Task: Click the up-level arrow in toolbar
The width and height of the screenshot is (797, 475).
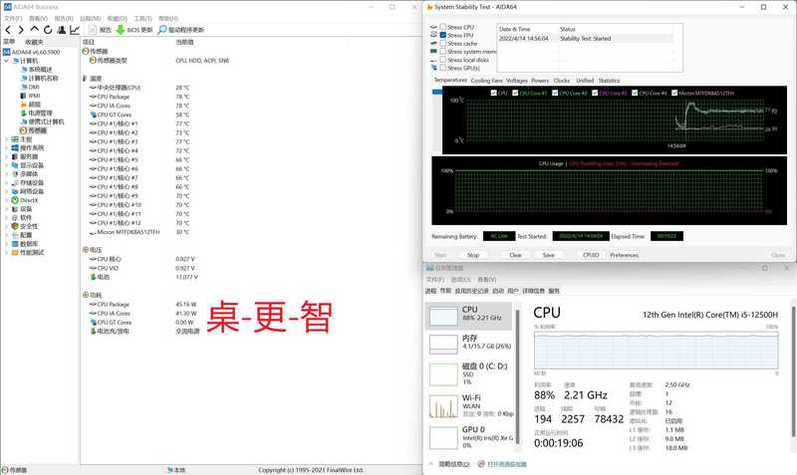Action: click(34, 29)
